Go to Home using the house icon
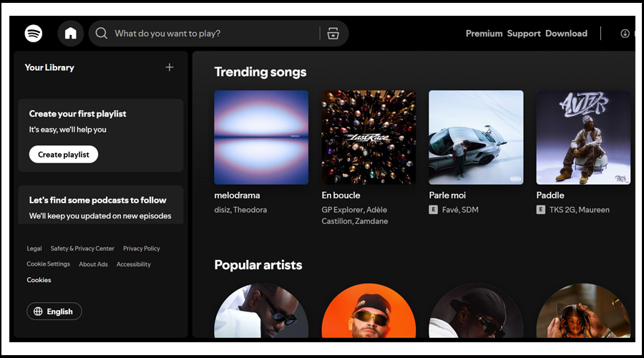The image size is (644, 358). [70, 34]
